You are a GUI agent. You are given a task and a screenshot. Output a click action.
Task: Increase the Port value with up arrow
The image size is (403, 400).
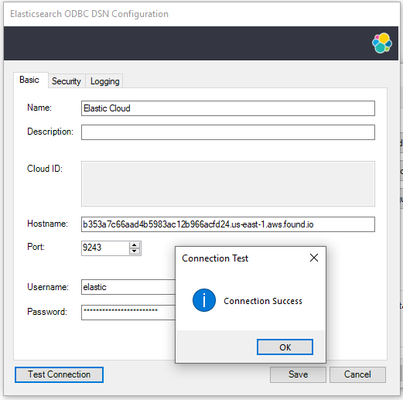pos(134,245)
